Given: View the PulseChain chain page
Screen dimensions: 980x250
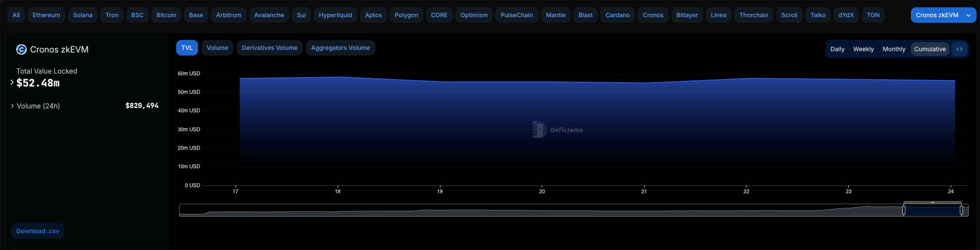Looking at the screenshot, I should pyautogui.click(x=516, y=15).
